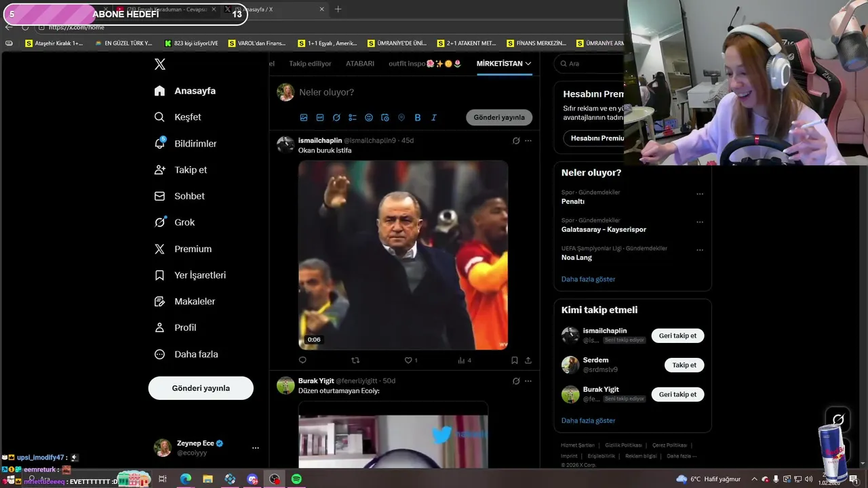Open account menu dots beside Zeynep Ece
868x488 pixels.
(256, 448)
